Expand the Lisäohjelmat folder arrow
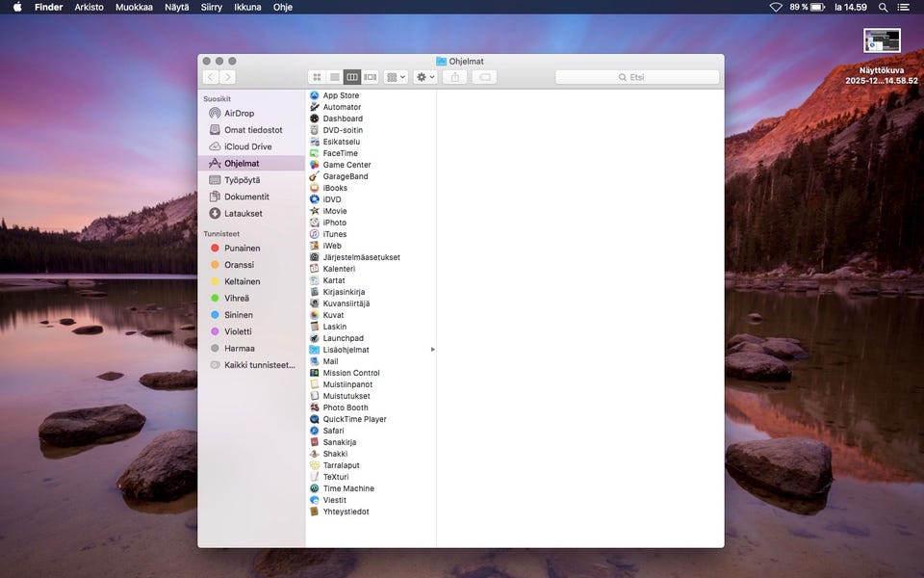The width and height of the screenshot is (924, 578). [x=432, y=350]
